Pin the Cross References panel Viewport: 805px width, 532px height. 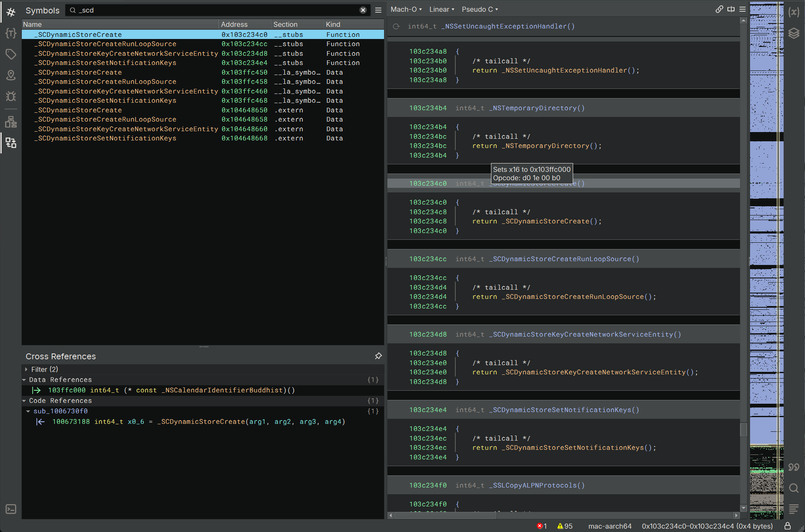pyautogui.click(x=378, y=356)
